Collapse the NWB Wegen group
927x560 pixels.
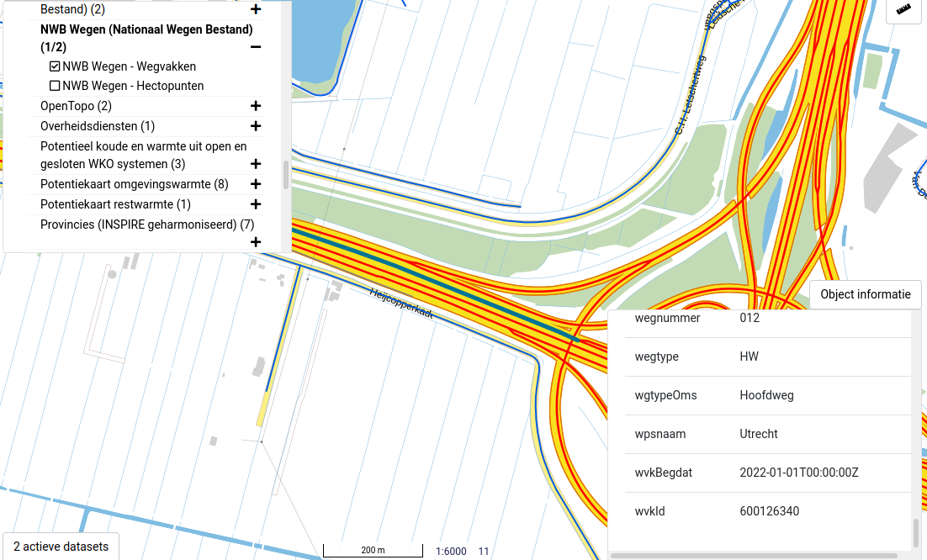coord(256,47)
